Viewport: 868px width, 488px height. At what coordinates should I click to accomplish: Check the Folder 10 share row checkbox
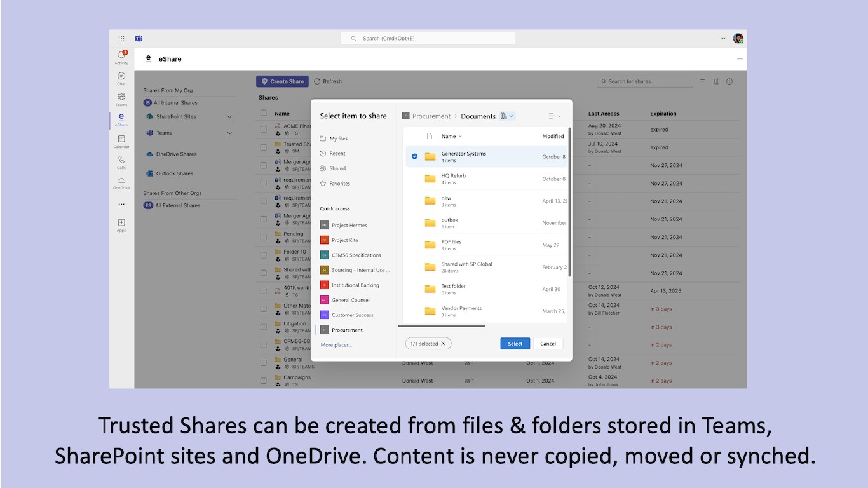(x=263, y=255)
